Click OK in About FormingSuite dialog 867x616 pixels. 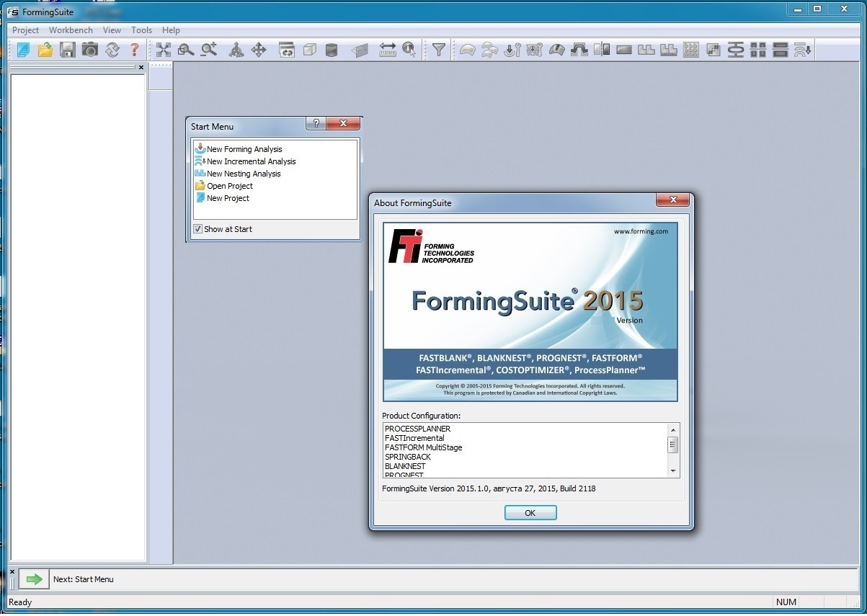530,513
